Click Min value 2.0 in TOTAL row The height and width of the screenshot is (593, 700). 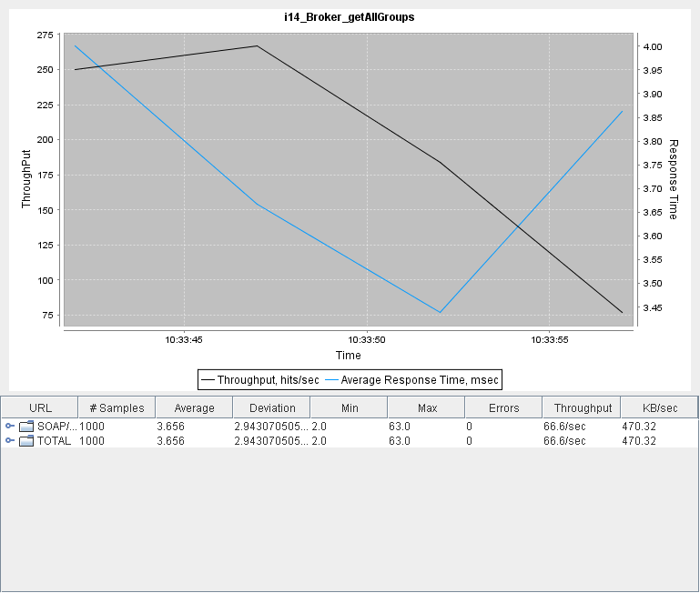coord(320,441)
